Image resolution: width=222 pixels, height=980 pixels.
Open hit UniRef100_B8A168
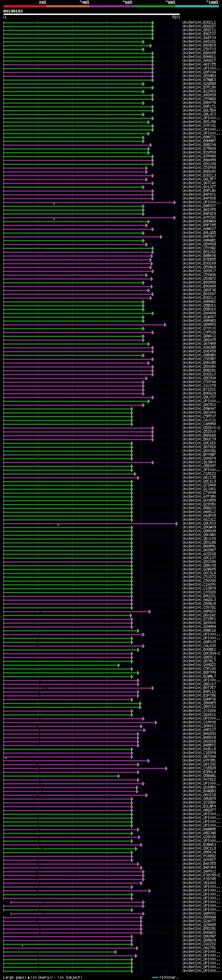tap(199, 436)
